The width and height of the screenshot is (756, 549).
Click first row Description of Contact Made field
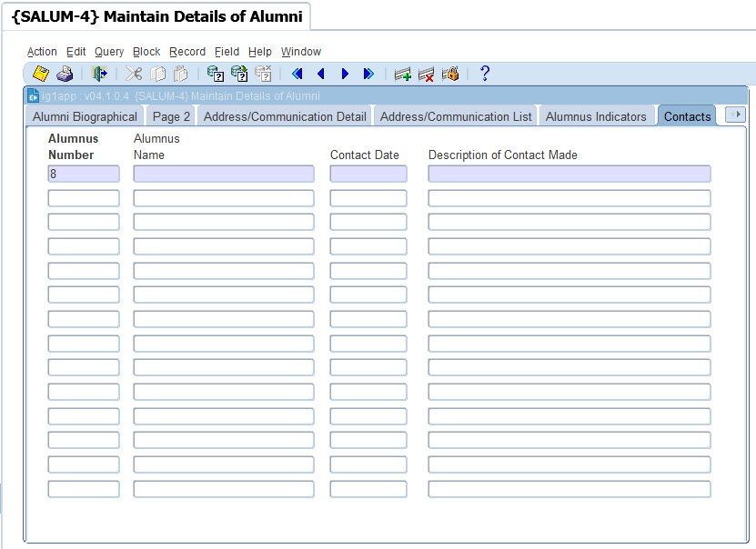point(569,174)
